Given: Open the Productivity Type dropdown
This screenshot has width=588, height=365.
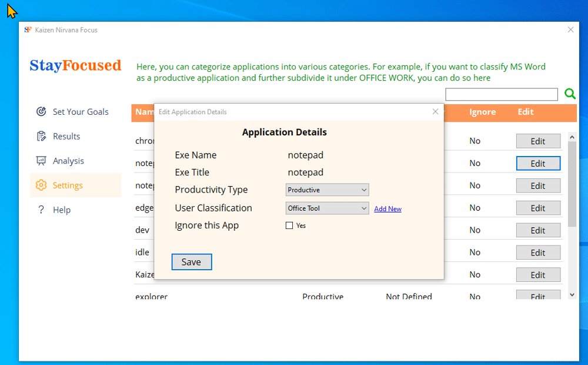Looking at the screenshot, I should click(327, 190).
